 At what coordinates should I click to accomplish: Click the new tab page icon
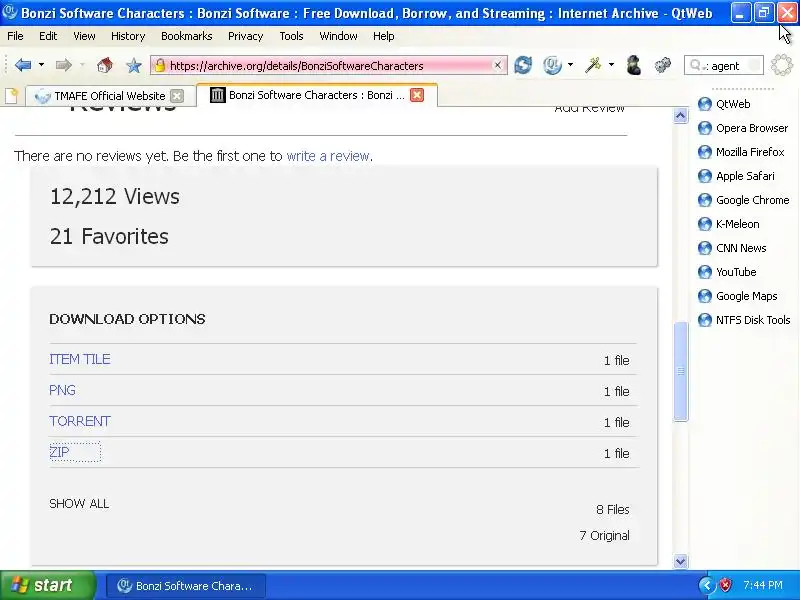tap(12, 96)
